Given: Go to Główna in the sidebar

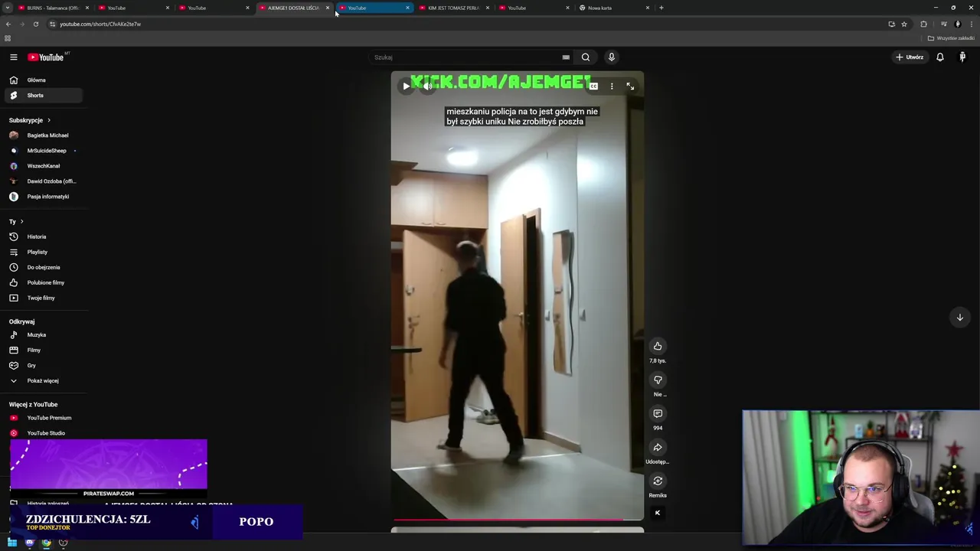Looking at the screenshot, I should tap(42, 80).
